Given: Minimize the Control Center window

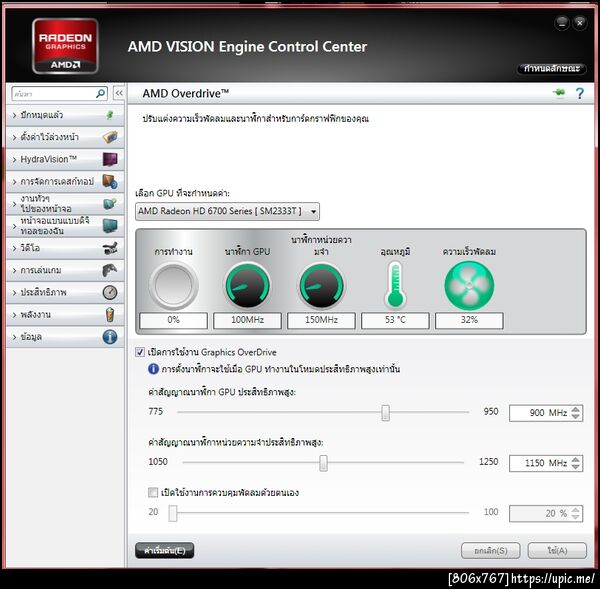Looking at the screenshot, I should 562,23.
